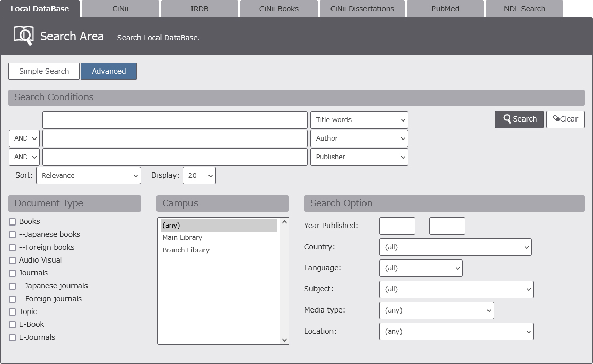
Task: Click the first search keyword input field
Action: pyautogui.click(x=175, y=120)
